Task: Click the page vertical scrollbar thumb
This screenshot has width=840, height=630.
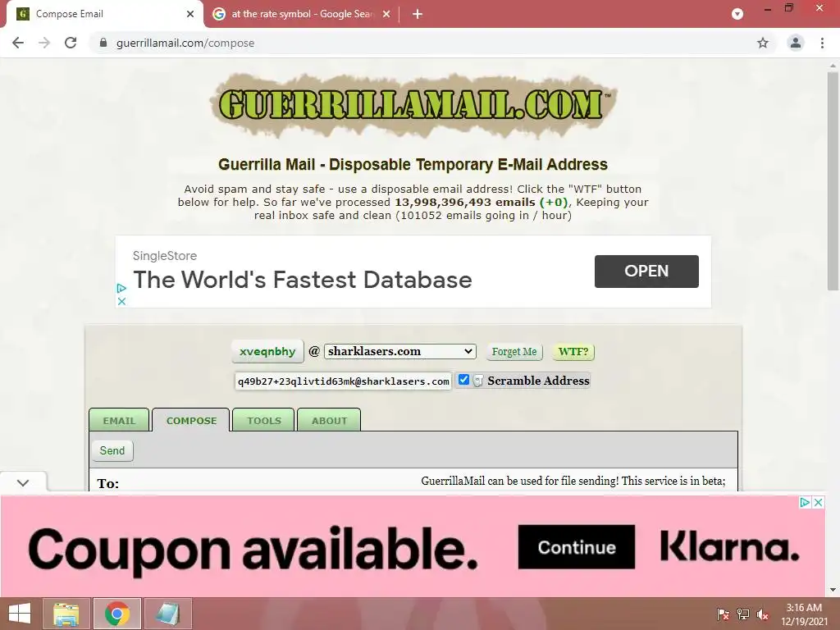Action: 833,182
